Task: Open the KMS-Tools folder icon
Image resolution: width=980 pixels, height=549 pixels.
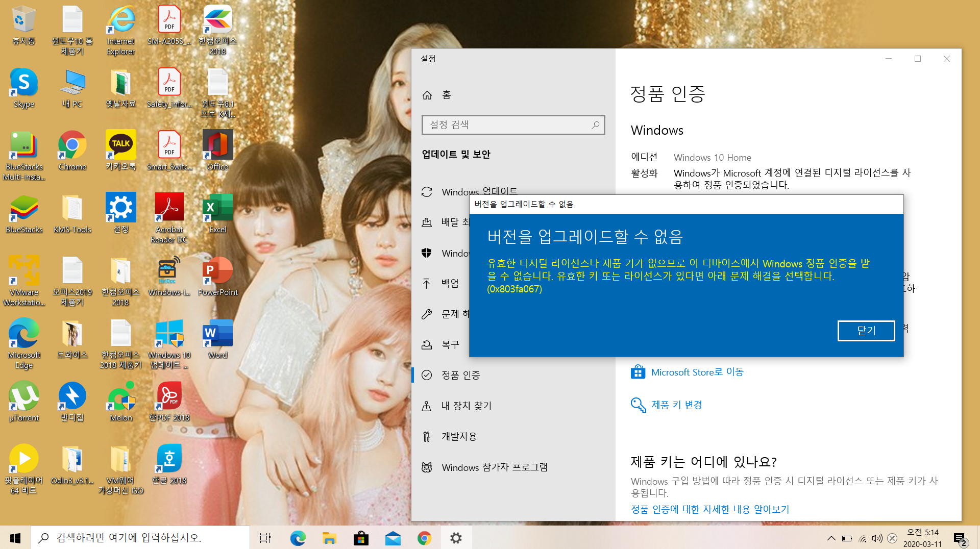Action: click(x=72, y=213)
